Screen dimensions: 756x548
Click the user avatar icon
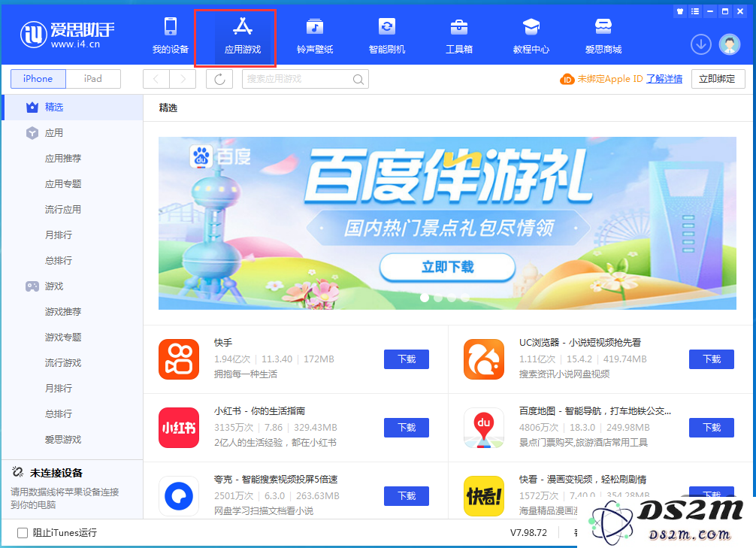[x=730, y=44]
